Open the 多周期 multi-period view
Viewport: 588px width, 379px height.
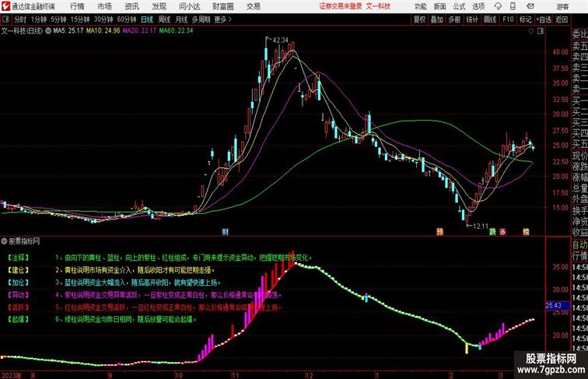click(201, 19)
